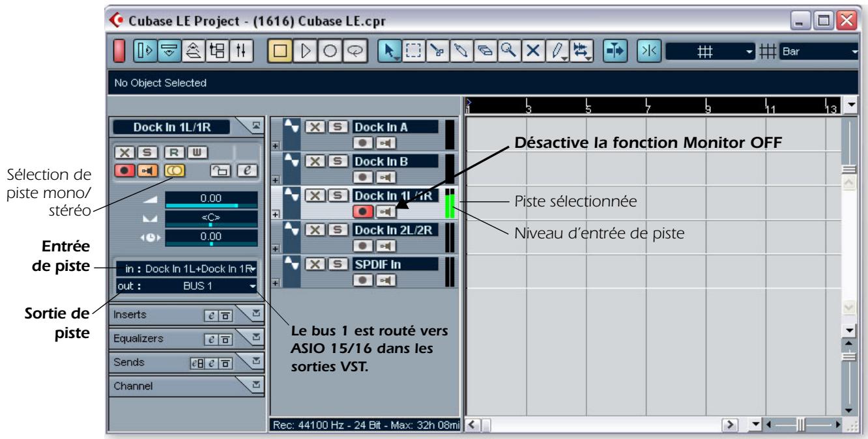Activate the Zoom magnifier tool
The height and width of the screenshot is (439, 868).
pos(509,51)
